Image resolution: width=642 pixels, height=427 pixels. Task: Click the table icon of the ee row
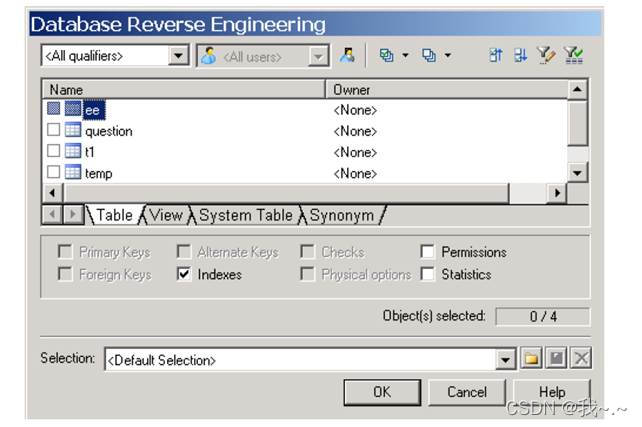tap(73, 108)
